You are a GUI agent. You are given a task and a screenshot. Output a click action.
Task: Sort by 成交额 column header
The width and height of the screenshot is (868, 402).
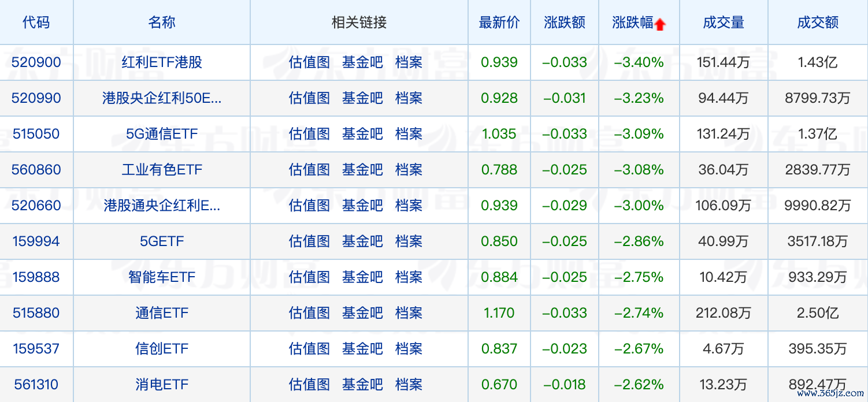point(818,23)
